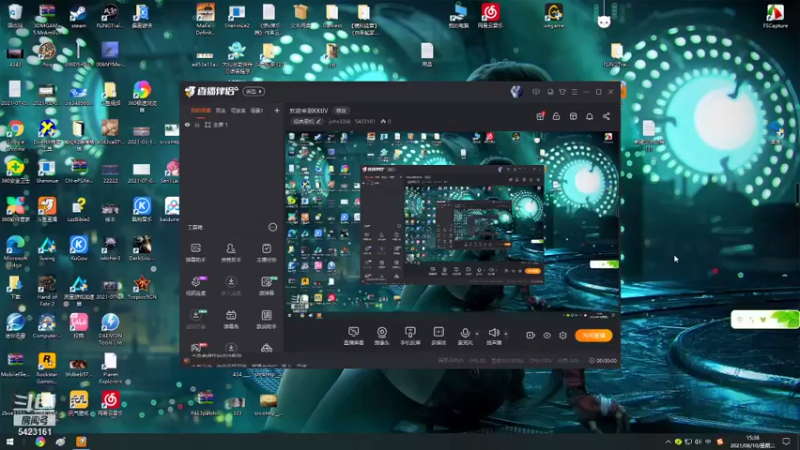
Task: Add a multimedia source
Action: pos(438,333)
